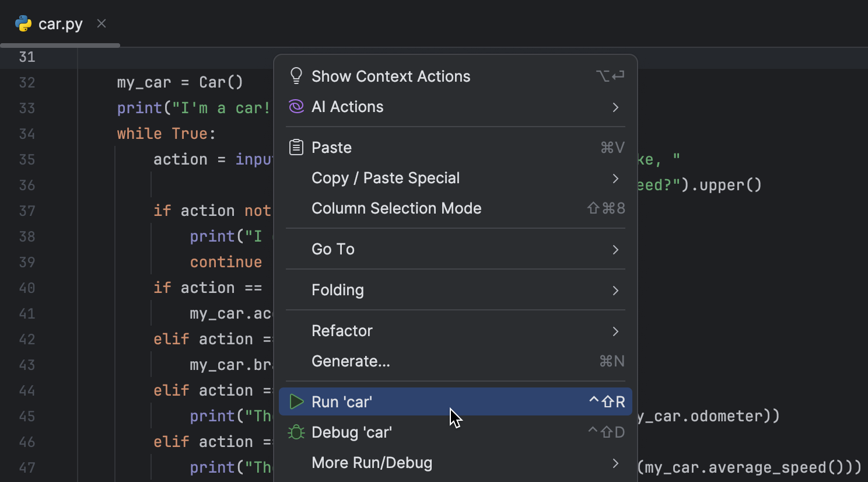Click the Python logo on the car.py tab
This screenshot has width=868, height=482.
[23, 24]
